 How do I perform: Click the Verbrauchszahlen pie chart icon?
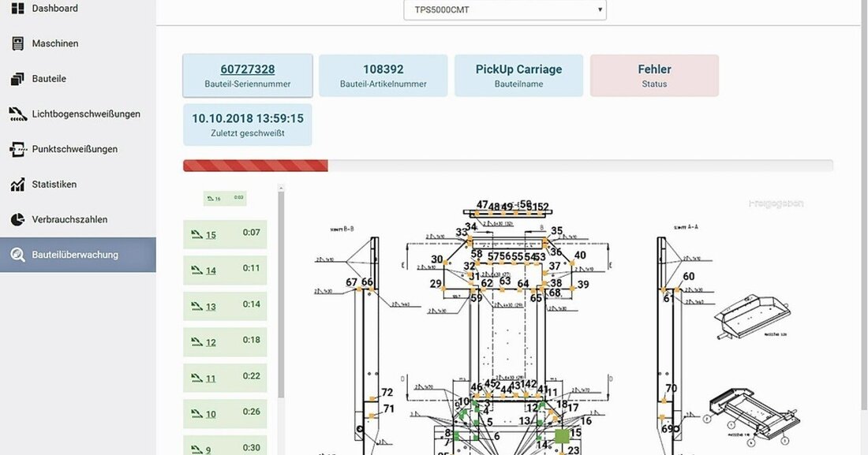pos(17,219)
